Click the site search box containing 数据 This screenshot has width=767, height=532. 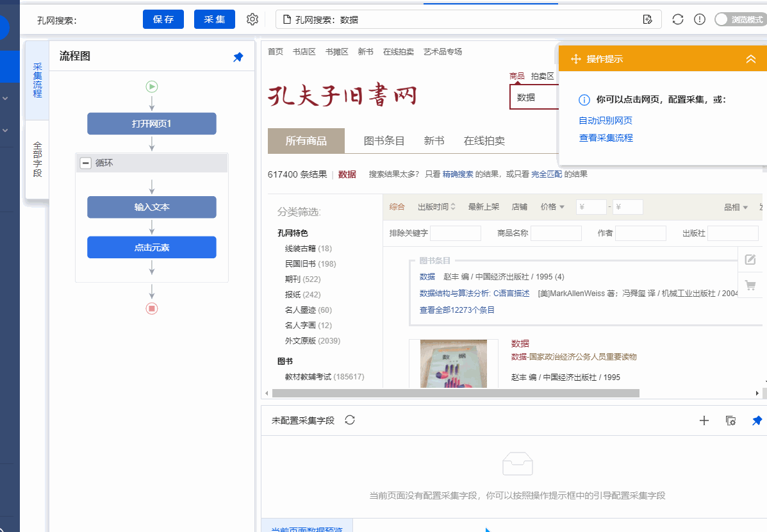pyautogui.click(x=534, y=97)
